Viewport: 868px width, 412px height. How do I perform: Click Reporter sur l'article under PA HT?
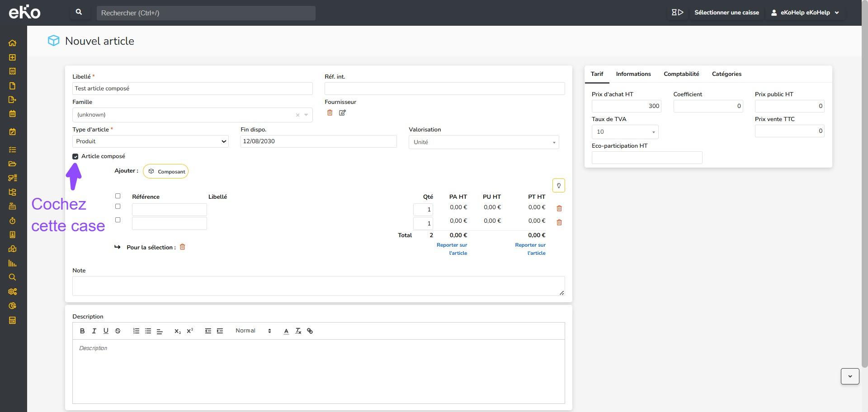[452, 249]
